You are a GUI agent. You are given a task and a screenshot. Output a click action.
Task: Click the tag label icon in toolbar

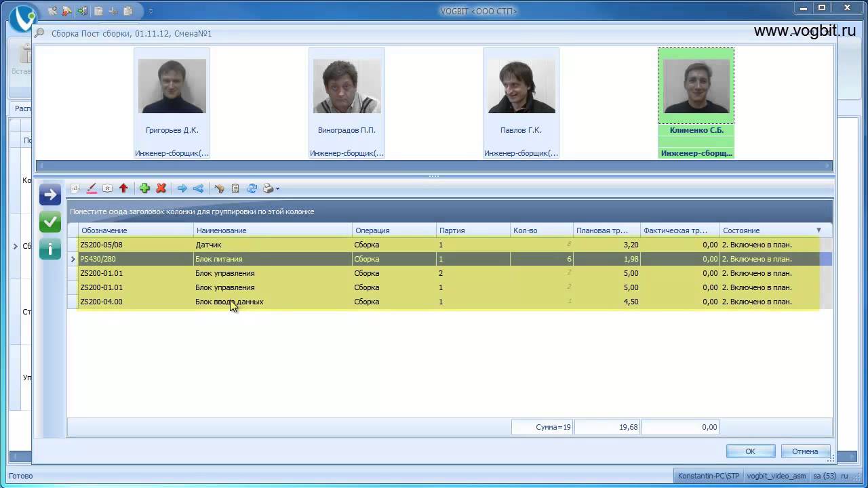[219, 188]
